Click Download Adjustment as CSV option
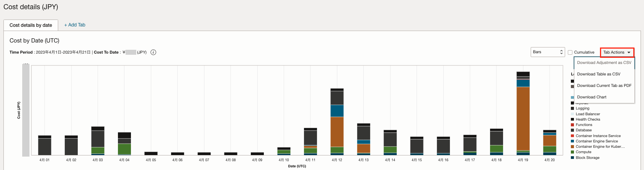The height and width of the screenshot is (170, 644). point(604,63)
